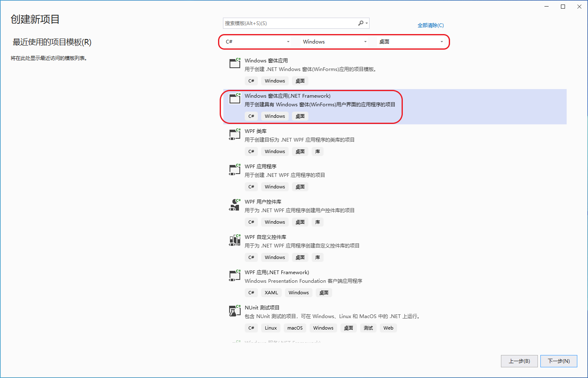The height and width of the screenshot is (378, 588).
Task: Select the WPF 应用程序 template title
Action: [261, 167]
